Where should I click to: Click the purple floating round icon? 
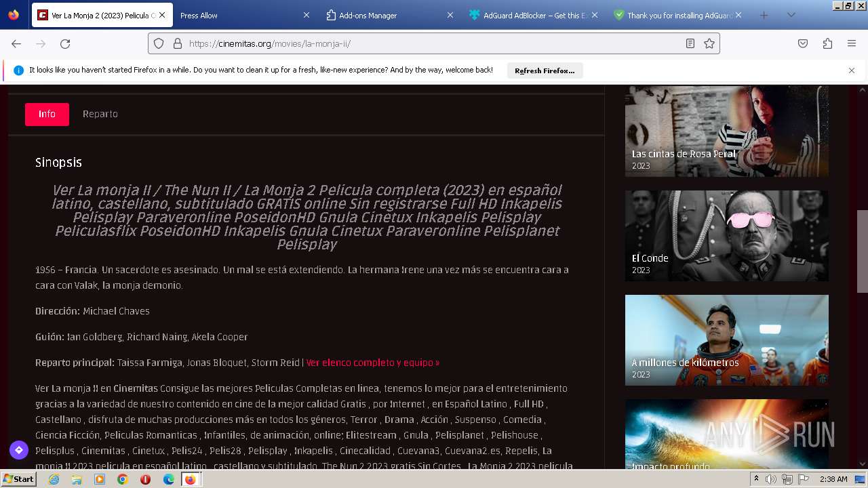(18, 449)
